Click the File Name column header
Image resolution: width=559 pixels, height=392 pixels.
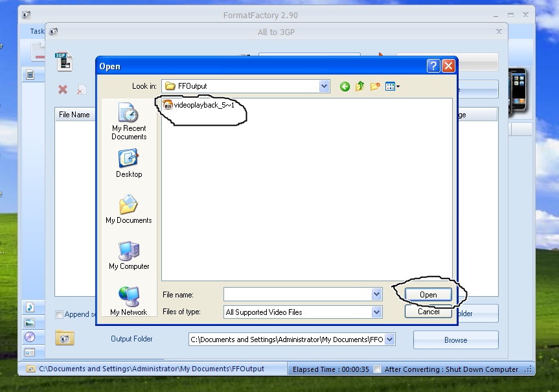[x=74, y=115]
